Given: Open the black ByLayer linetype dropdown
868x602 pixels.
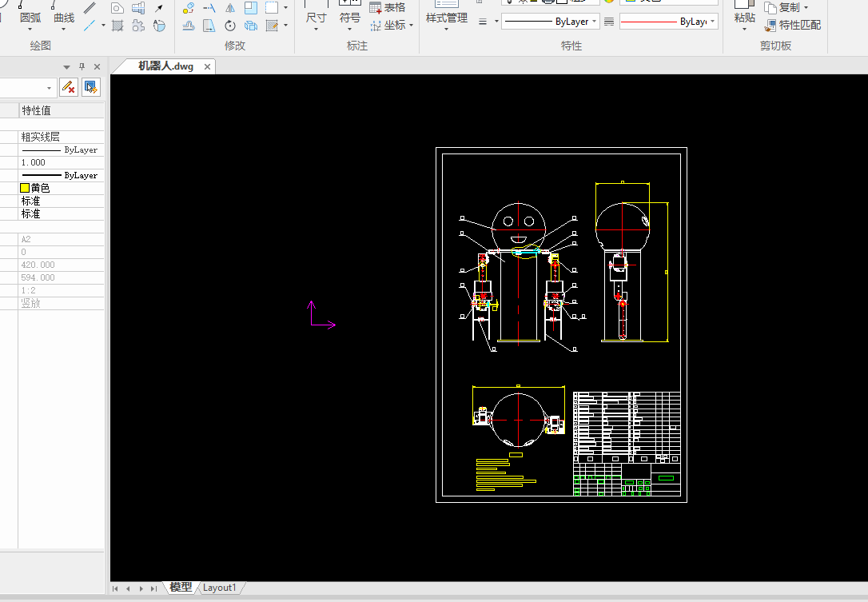Looking at the screenshot, I should (550, 22).
